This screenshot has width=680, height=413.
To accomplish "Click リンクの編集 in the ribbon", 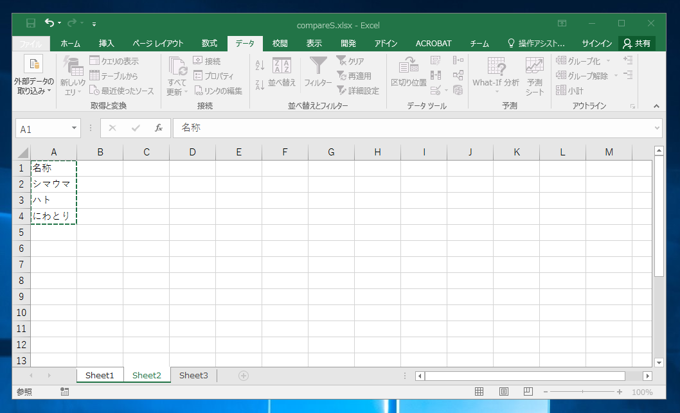I will point(218,91).
